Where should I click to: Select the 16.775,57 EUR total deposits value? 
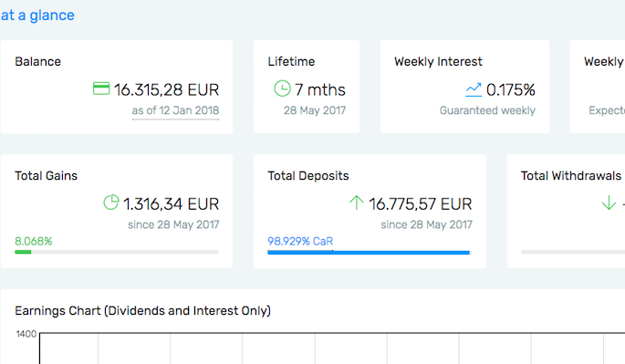tap(420, 204)
